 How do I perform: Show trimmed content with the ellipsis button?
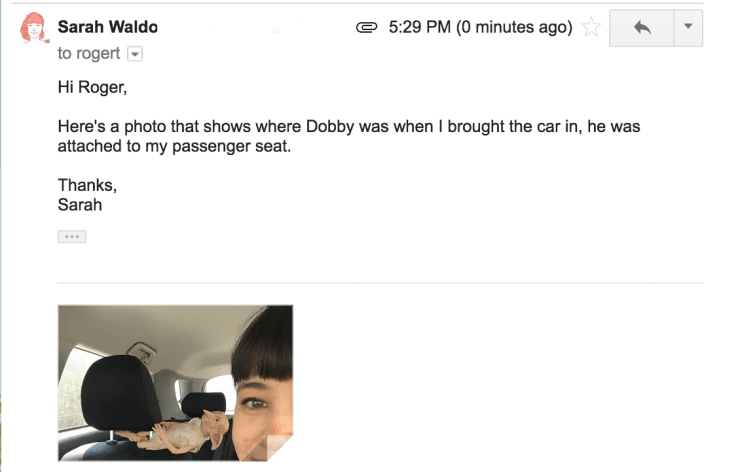72,236
